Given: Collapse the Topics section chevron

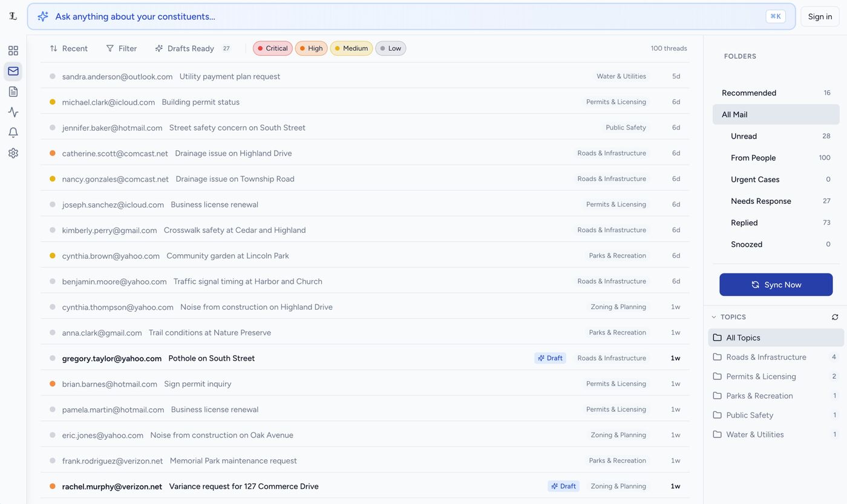Looking at the screenshot, I should [714, 317].
